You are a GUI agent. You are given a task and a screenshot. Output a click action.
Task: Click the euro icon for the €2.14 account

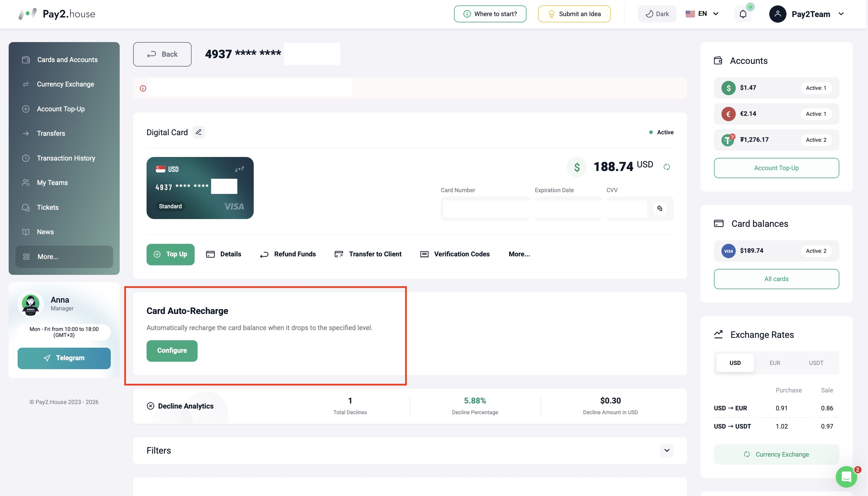728,114
